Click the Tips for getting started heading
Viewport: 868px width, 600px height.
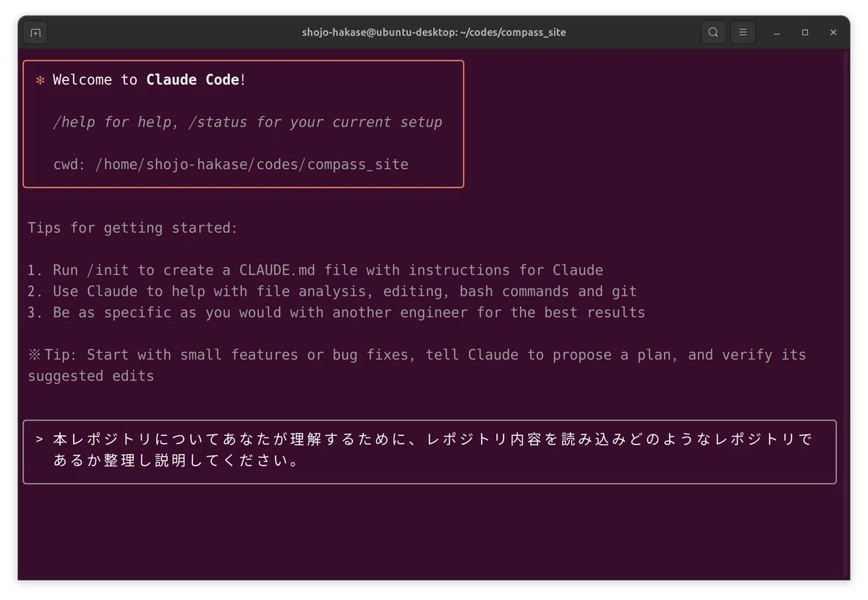point(133,228)
